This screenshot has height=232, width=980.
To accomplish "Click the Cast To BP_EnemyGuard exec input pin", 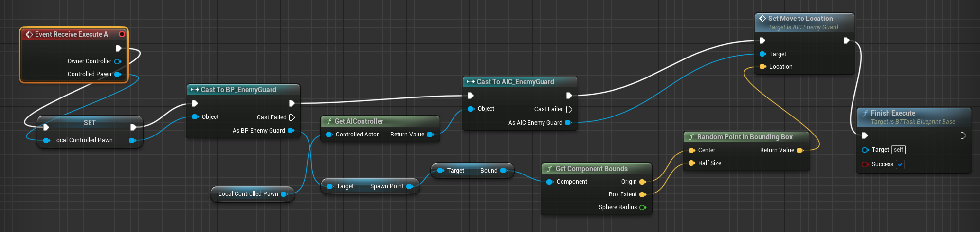I will [x=195, y=103].
